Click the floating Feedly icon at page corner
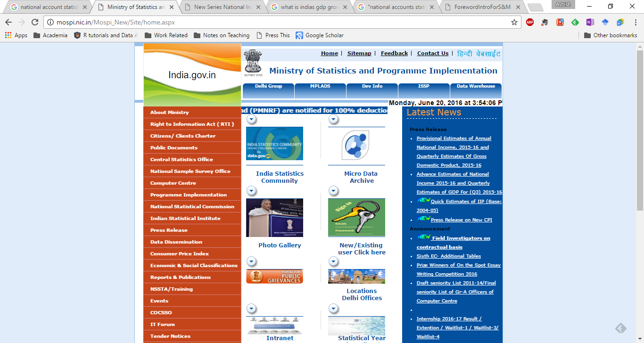The width and height of the screenshot is (644, 343). coord(621,328)
